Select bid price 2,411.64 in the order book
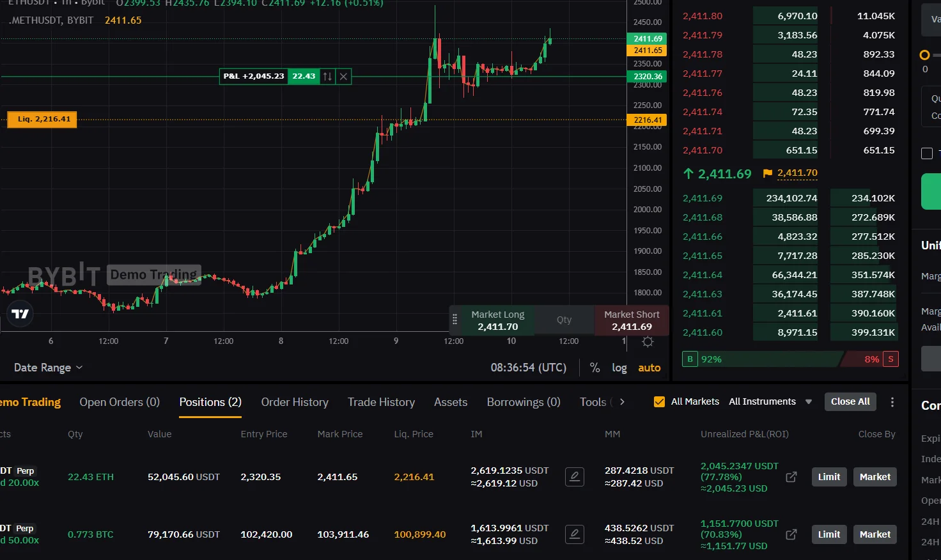The image size is (941, 560). (703, 275)
